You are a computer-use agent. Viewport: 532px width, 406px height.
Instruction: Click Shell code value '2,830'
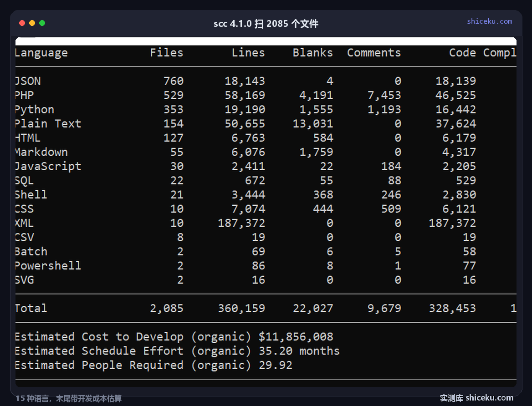pyautogui.click(x=459, y=195)
